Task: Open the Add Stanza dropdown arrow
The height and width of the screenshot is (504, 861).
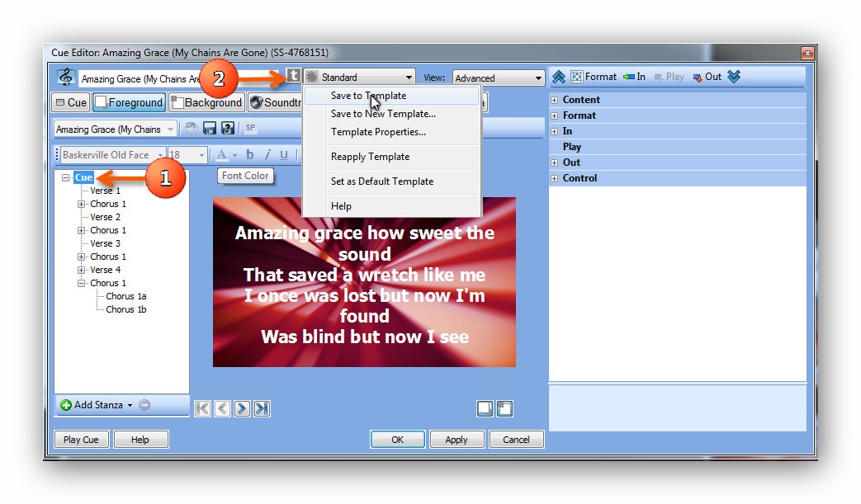Action: point(130,406)
